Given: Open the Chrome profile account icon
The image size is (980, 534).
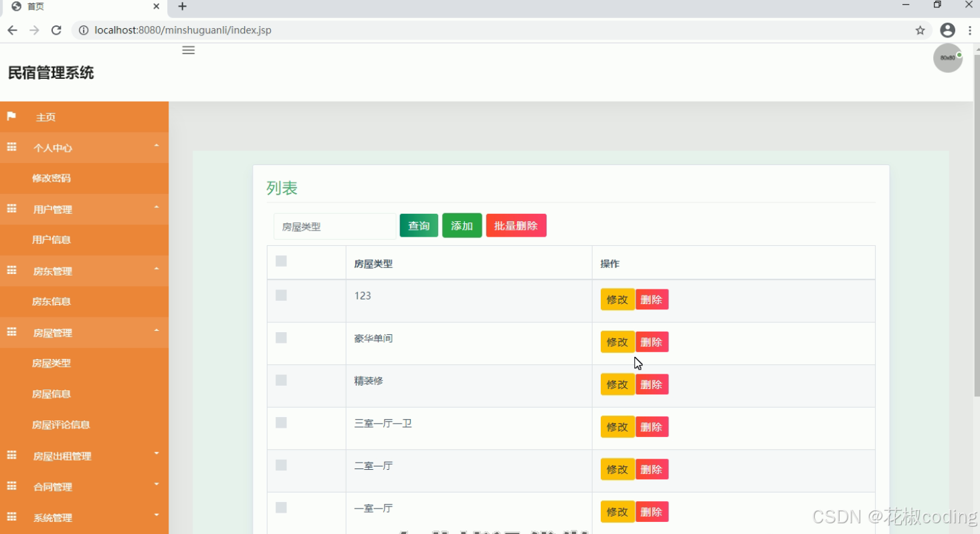Looking at the screenshot, I should pyautogui.click(x=947, y=30).
